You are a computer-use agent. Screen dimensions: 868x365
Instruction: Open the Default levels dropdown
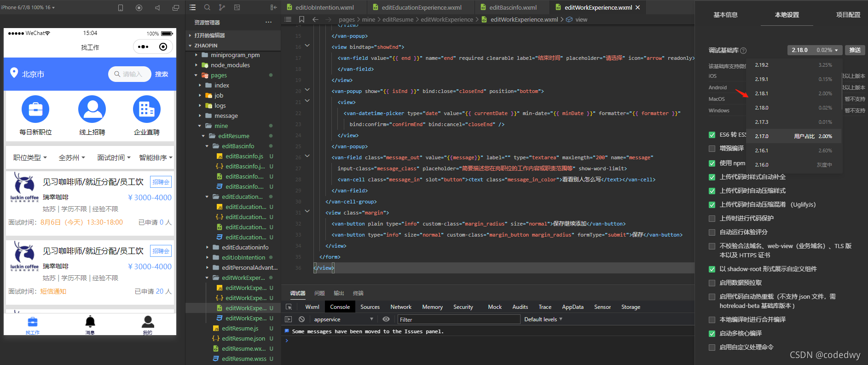click(x=543, y=319)
